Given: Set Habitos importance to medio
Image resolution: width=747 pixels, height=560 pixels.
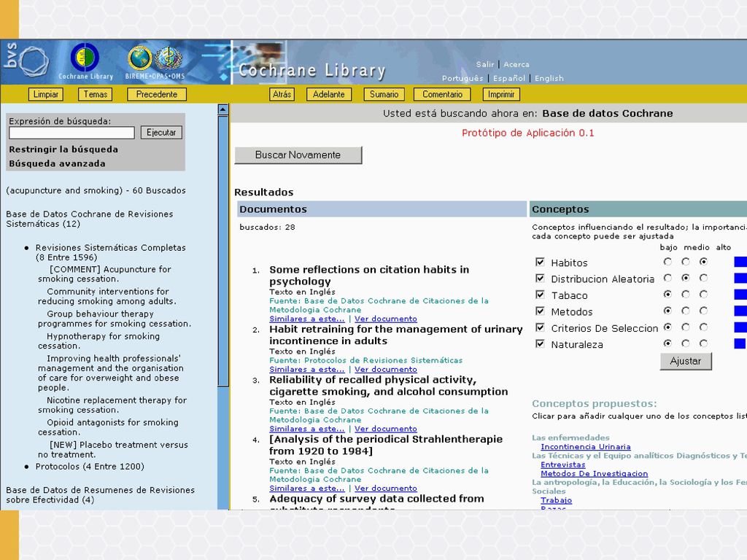Looking at the screenshot, I should [x=686, y=262].
